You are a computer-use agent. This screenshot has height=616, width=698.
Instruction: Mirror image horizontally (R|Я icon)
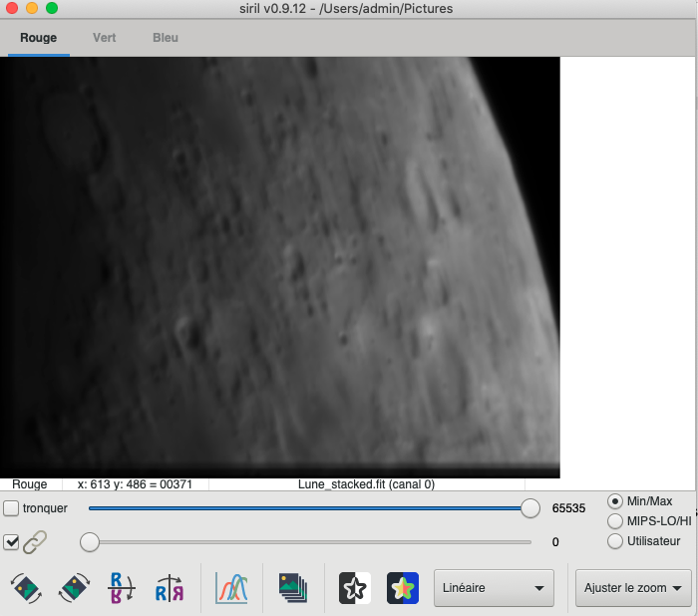(170, 588)
